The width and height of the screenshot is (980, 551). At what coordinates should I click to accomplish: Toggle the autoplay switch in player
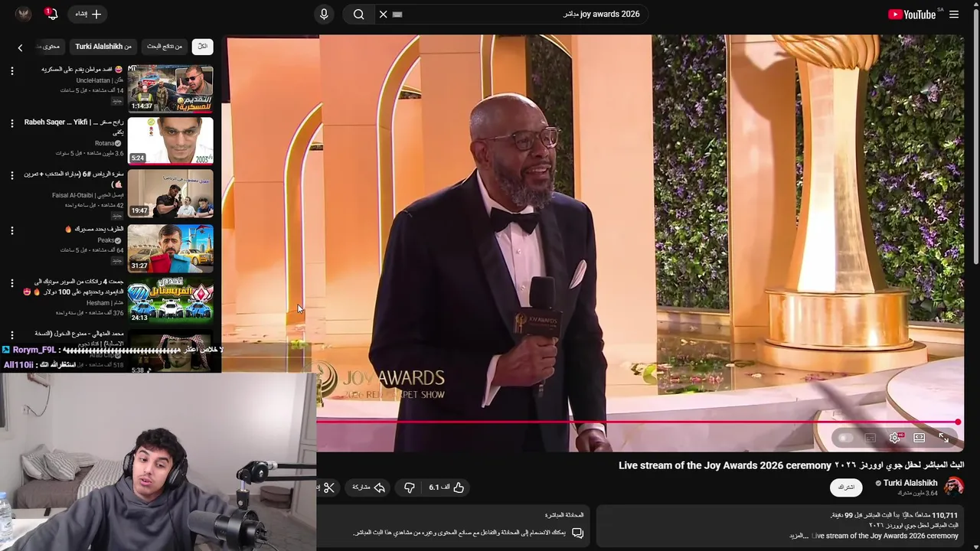pos(844,438)
